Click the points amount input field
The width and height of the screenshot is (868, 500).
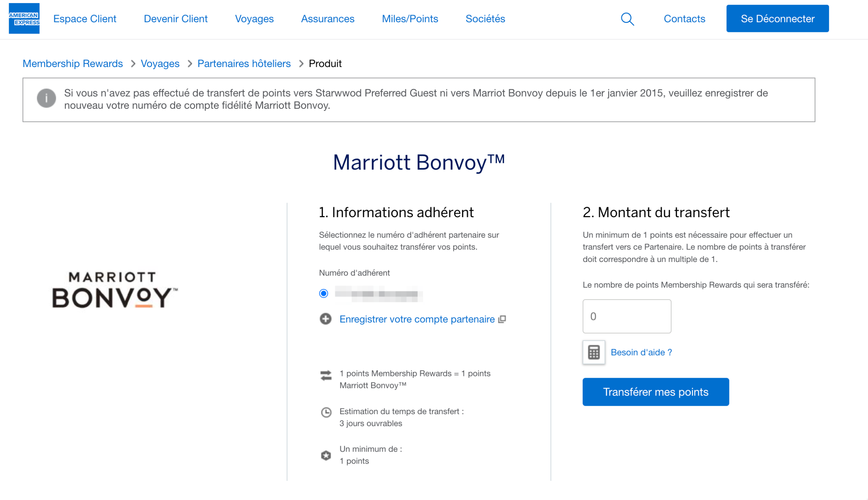[627, 316]
